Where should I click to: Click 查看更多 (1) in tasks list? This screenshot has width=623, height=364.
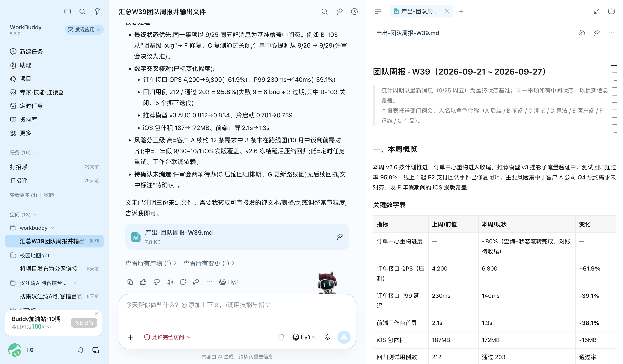[x=23, y=195]
